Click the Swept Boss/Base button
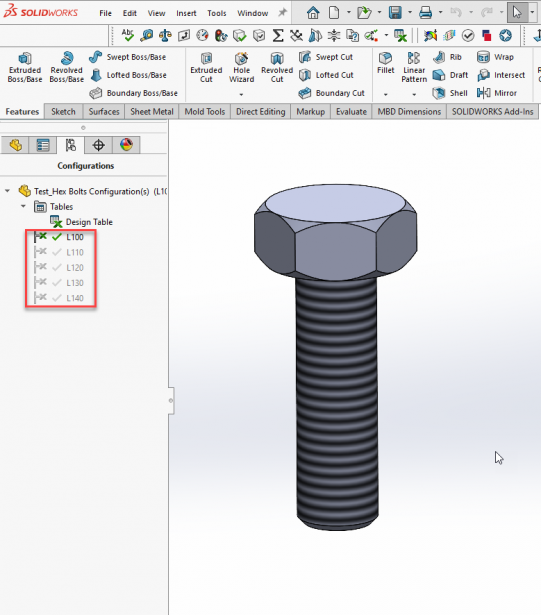The height and width of the screenshot is (615, 541). coord(127,57)
